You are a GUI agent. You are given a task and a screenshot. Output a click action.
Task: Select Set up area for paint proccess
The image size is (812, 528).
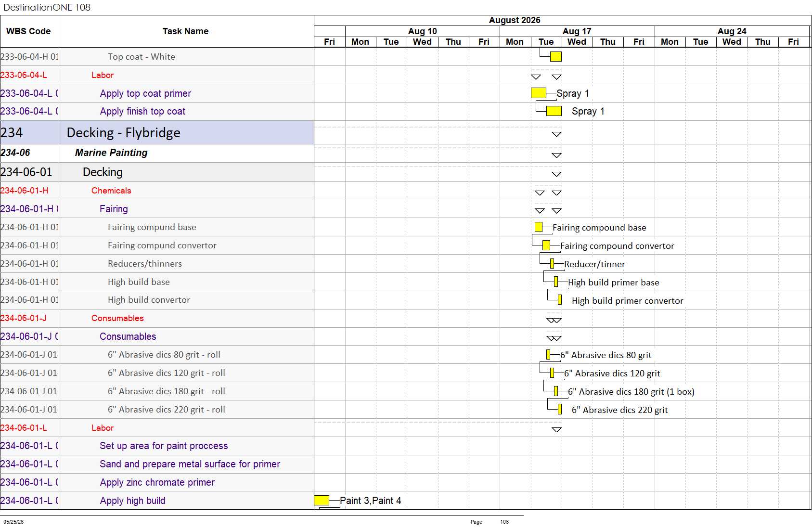pos(164,446)
